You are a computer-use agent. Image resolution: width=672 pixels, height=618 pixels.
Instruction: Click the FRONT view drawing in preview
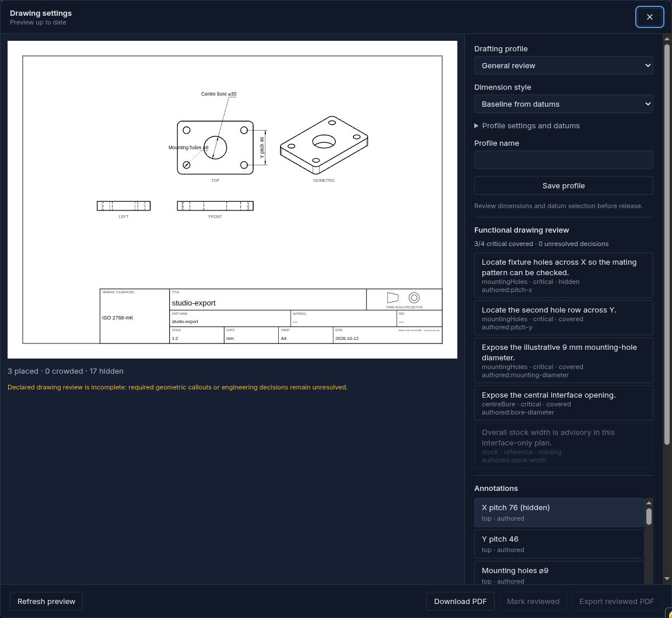[x=215, y=206]
